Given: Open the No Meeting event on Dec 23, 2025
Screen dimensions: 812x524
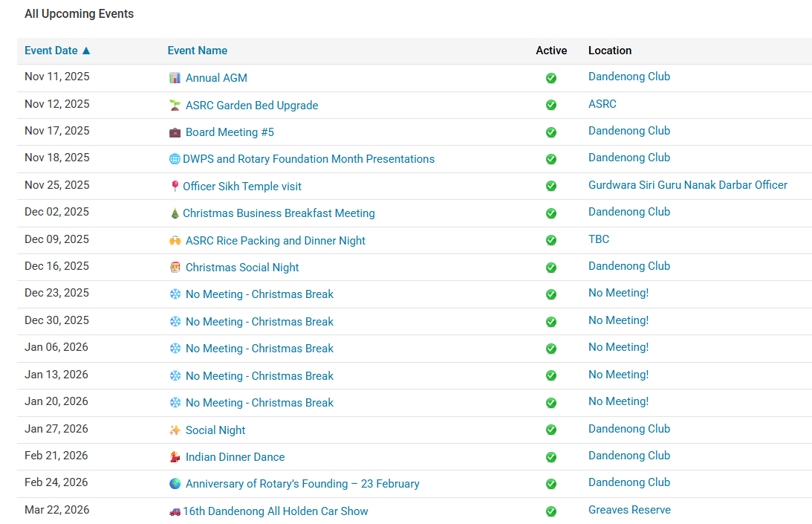Looking at the screenshot, I should (259, 294).
